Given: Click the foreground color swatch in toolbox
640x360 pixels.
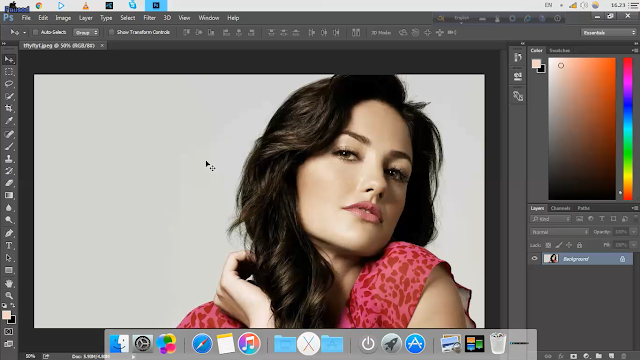Looking at the screenshot, I should click(x=6, y=315).
